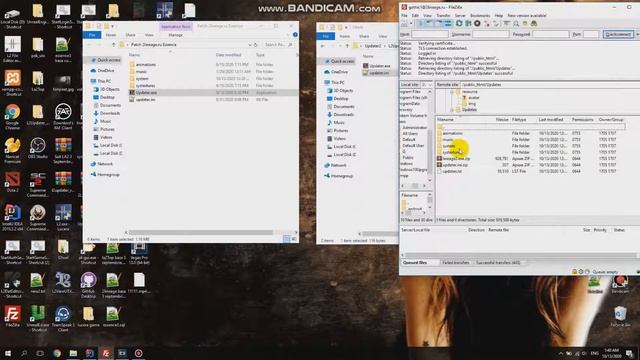Open Share tab in Patch explorer window
This screenshot has width=640, height=360.
[x=130, y=35]
